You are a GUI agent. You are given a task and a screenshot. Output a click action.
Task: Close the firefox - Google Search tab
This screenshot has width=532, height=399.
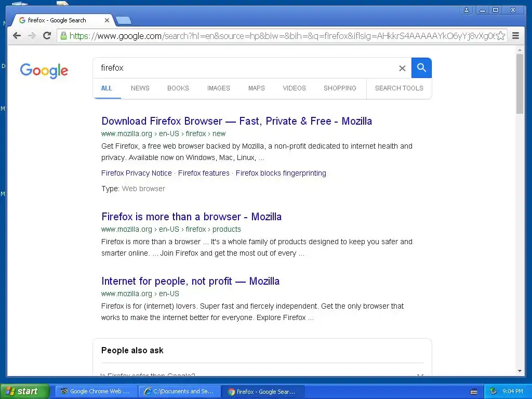107,20
